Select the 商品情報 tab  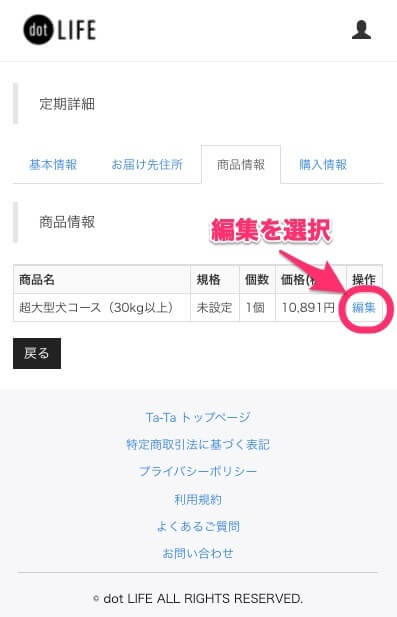pyautogui.click(x=241, y=164)
